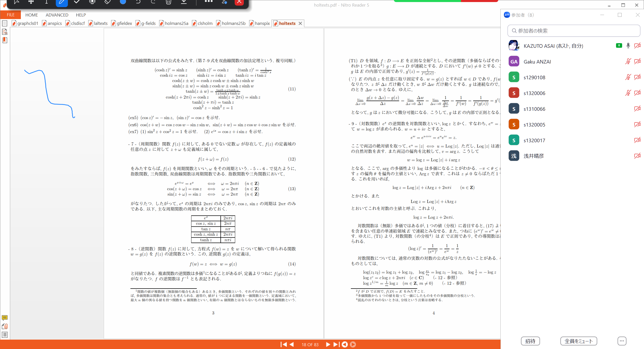The image size is (644, 349).
Task: Select the Spotlight annotation tool
Action: pyautogui.click(x=92, y=2)
